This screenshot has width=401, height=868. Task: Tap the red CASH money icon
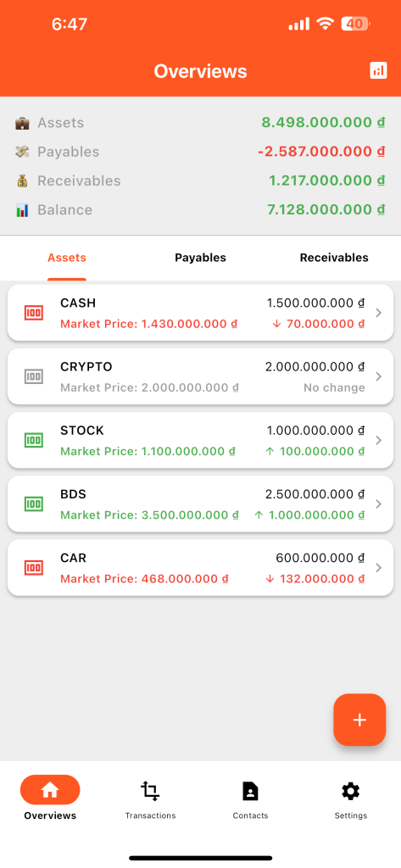tap(34, 313)
